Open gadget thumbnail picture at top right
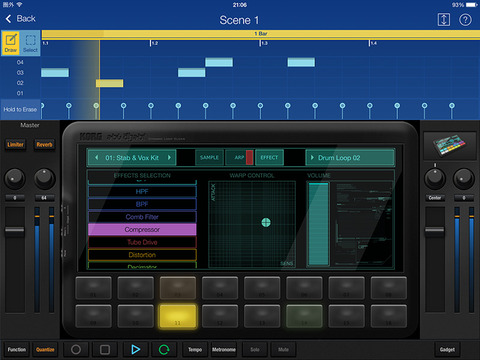Screen dimensions: 480x360 [450, 146]
